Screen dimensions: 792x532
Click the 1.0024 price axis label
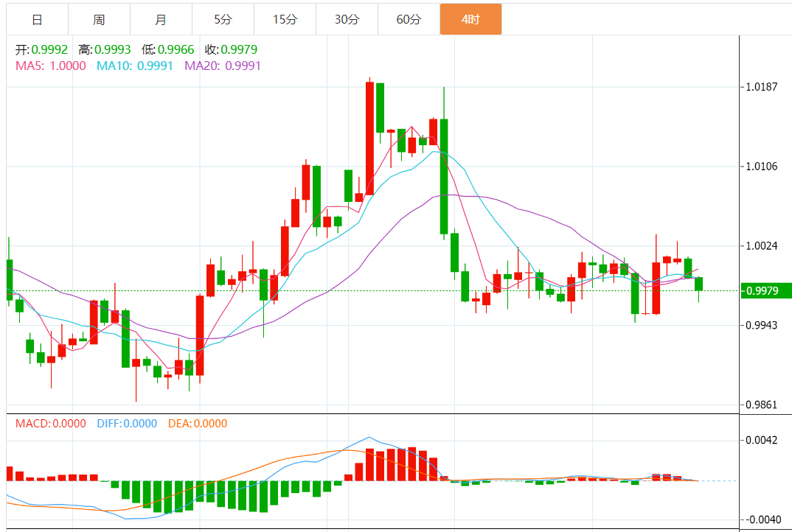[x=762, y=246]
